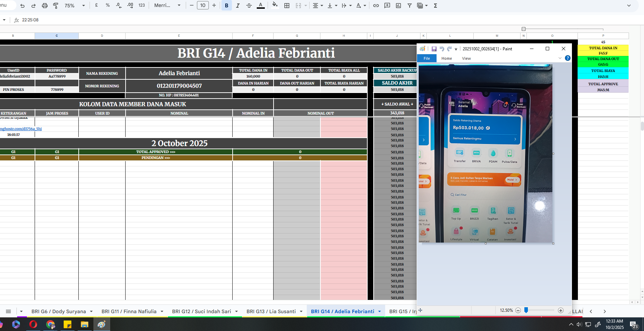Screen dimensions: 644x331
Task: Open Paint quick access toolbar customize arrow
Action: coord(456,49)
